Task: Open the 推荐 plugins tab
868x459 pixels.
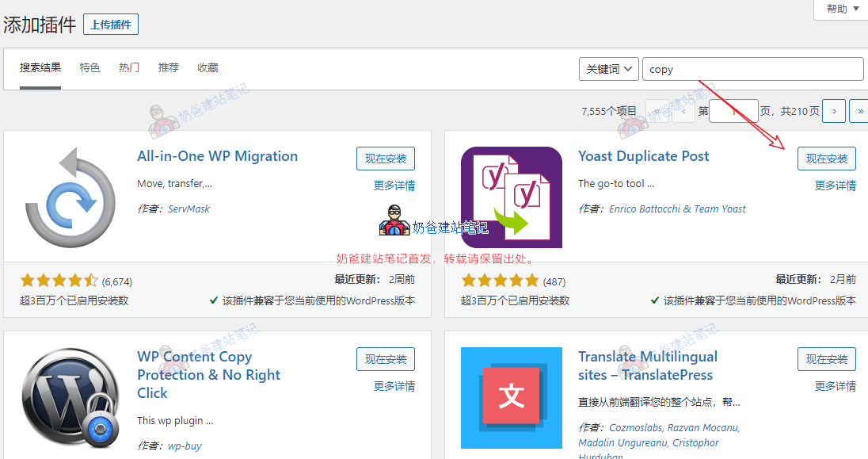Action: tap(168, 67)
